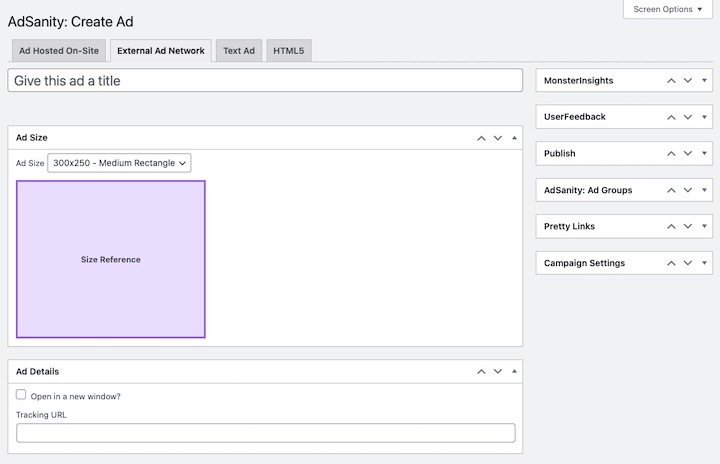Screen dimensions: 720x464
Task: Move the Publish box down
Action: [x=688, y=153]
